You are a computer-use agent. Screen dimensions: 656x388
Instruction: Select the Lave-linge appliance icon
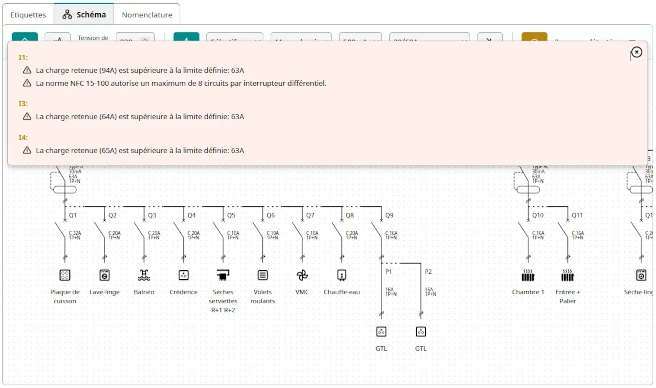coord(104,275)
